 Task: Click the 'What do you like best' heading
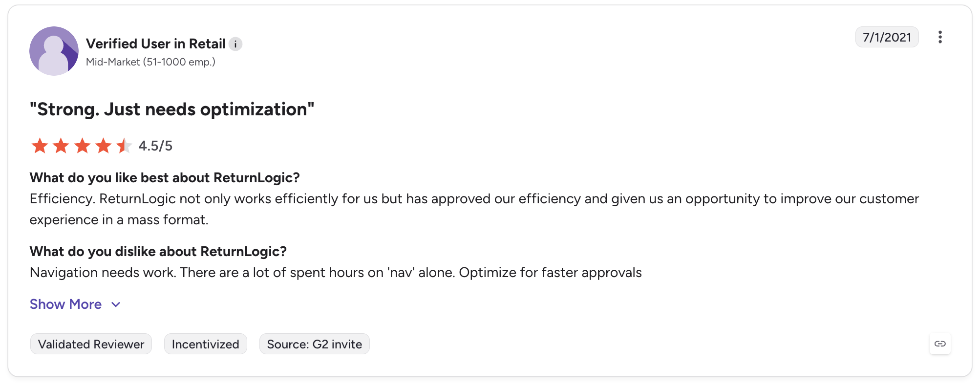tap(165, 177)
